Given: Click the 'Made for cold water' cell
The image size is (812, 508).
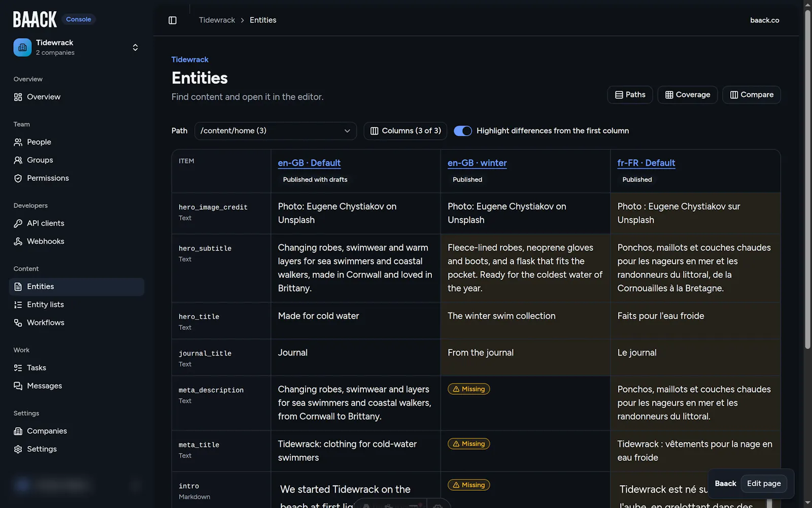Looking at the screenshot, I should 356,321.
